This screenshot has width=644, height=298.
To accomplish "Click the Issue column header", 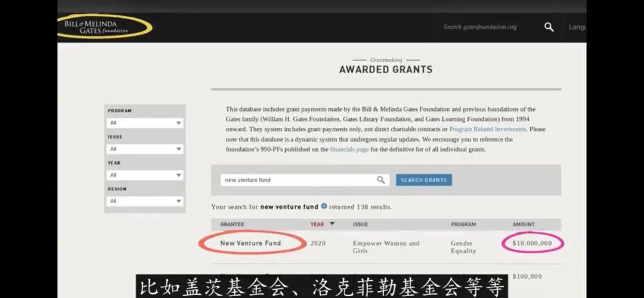I will coord(360,225).
